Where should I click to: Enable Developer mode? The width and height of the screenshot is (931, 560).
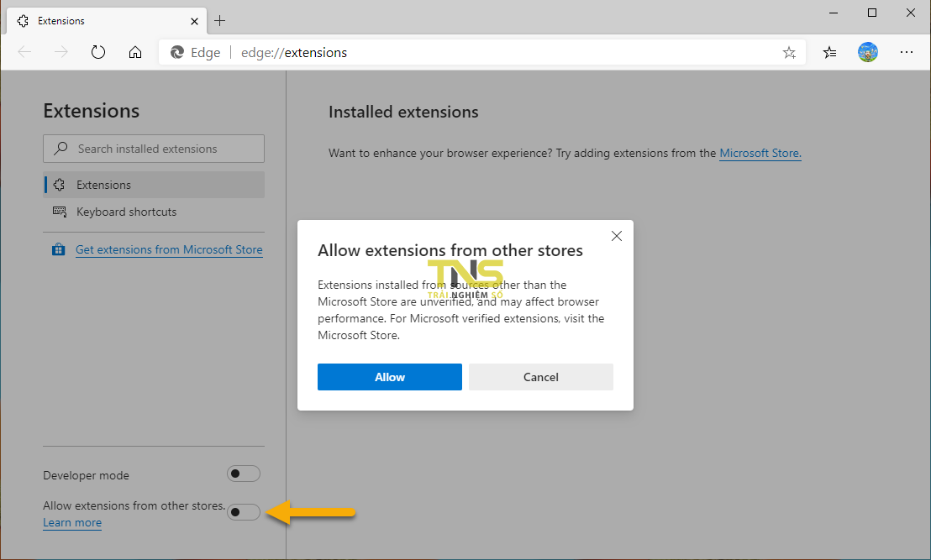pyautogui.click(x=243, y=474)
